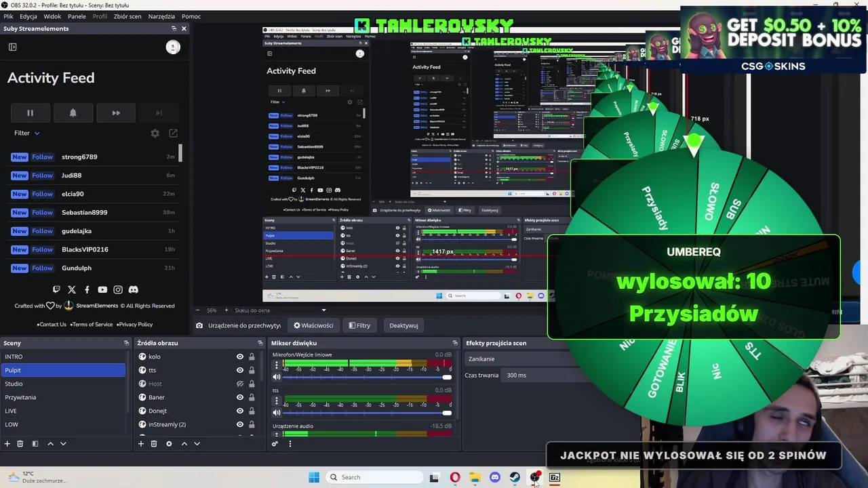868x488 pixels.
Task: Show the hidden Host source
Action: click(x=240, y=384)
